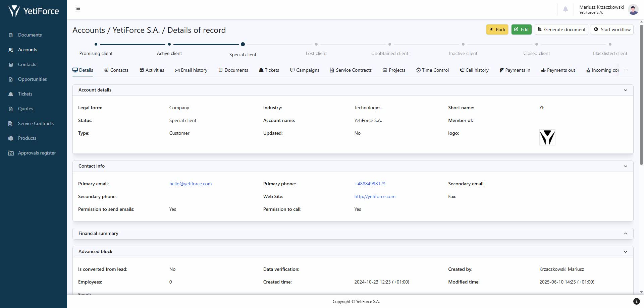Image resolution: width=644 pixels, height=308 pixels.
Task: Click Start workflow button
Action: click(x=612, y=29)
